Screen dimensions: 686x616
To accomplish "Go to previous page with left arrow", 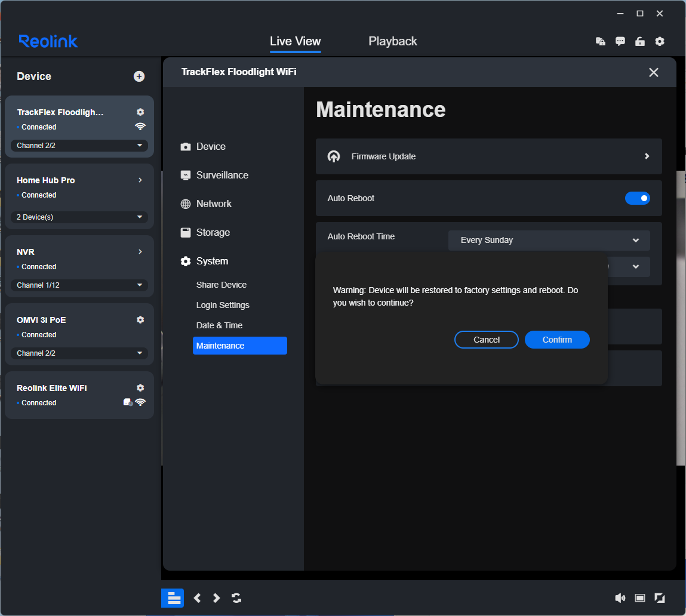I will point(197,597).
